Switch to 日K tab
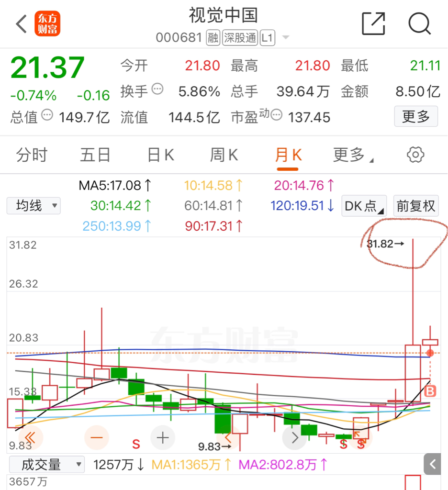Image resolution: width=448 pixels, height=490 pixels. click(160, 155)
